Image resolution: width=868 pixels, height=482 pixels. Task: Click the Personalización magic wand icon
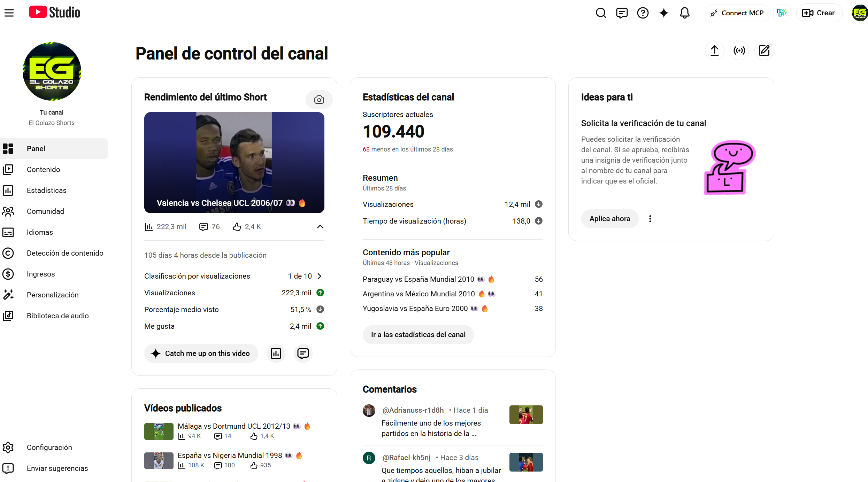8,295
